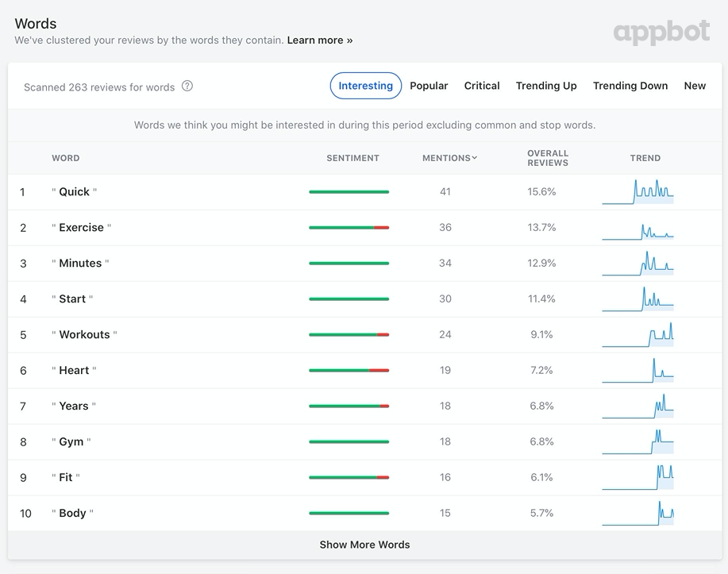Click the appbot logo
Screen dimensions: 728x574
point(661,33)
